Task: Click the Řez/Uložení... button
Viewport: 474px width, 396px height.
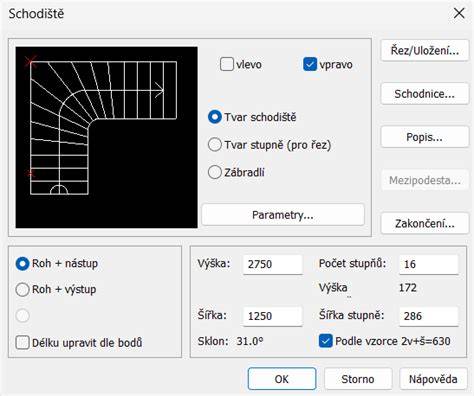Action: click(425, 51)
